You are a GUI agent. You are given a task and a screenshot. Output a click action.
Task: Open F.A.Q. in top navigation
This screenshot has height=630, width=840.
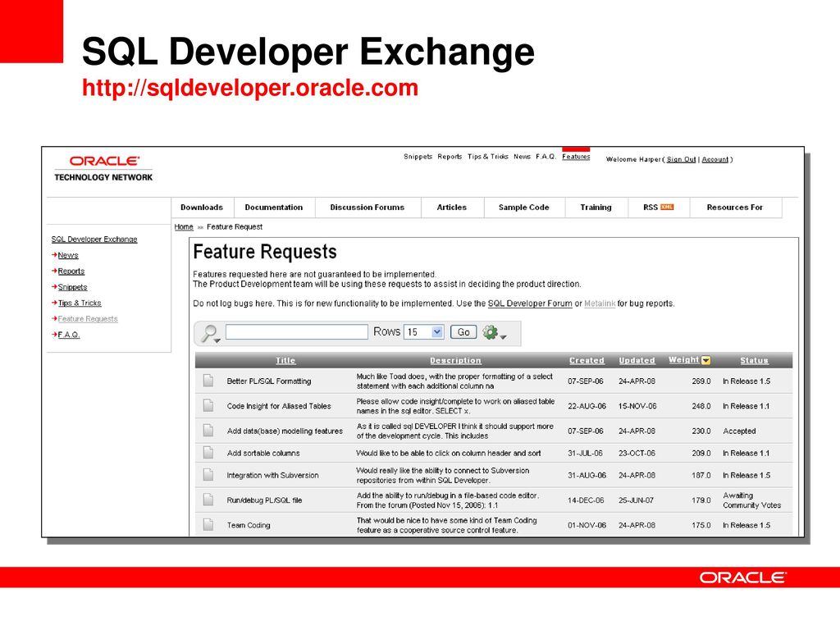tap(546, 157)
